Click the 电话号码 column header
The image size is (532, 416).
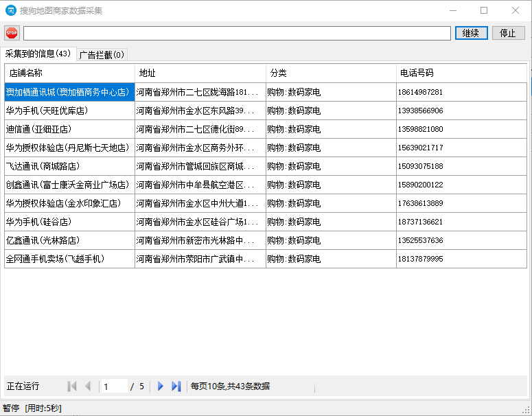(461, 73)
